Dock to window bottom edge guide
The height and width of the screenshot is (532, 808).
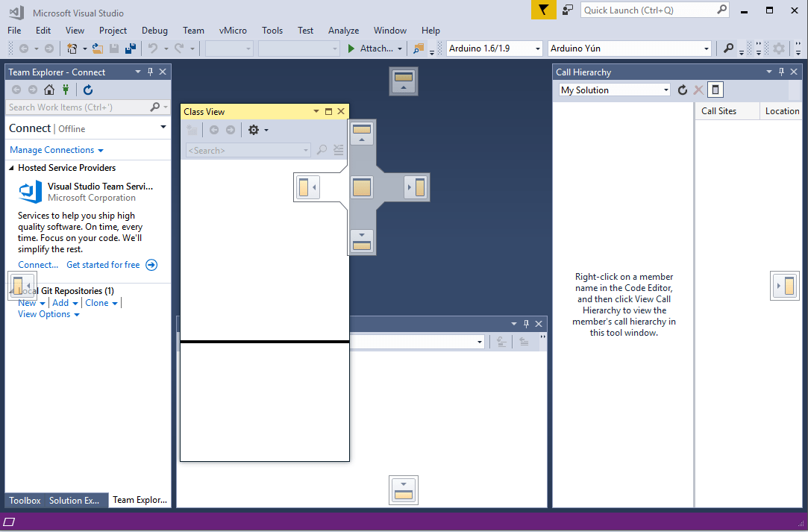(404, 490)
